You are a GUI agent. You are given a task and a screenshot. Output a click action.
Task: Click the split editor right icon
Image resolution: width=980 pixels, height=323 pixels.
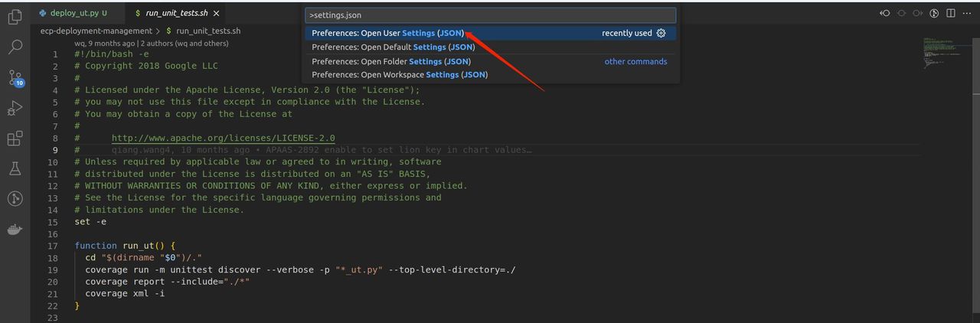coord(950,13)
